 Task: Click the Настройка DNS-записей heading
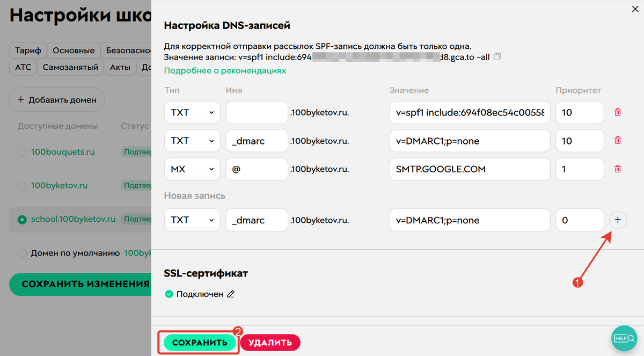227,25
